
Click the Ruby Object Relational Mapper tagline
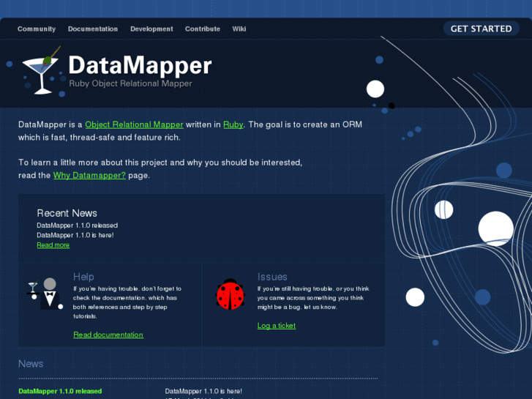(130, 83)
